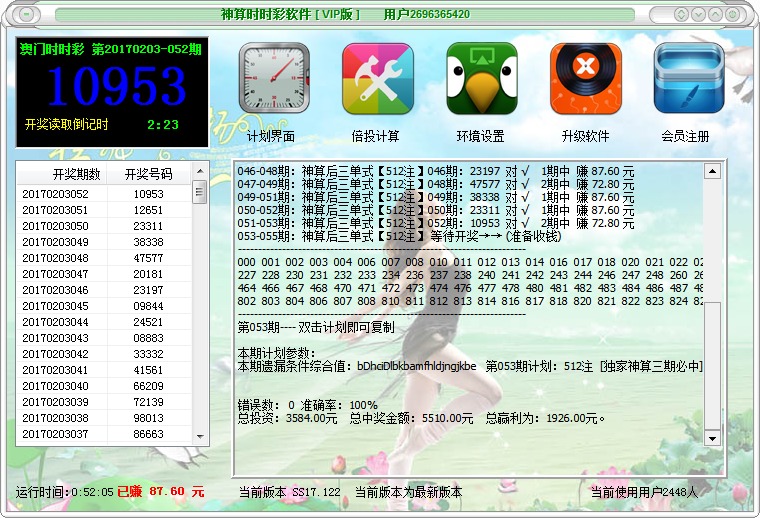Click the down arrow of the plan panel scrollbar
The width and height of the screenshot is (760, 518).
(x=712, y=439)
